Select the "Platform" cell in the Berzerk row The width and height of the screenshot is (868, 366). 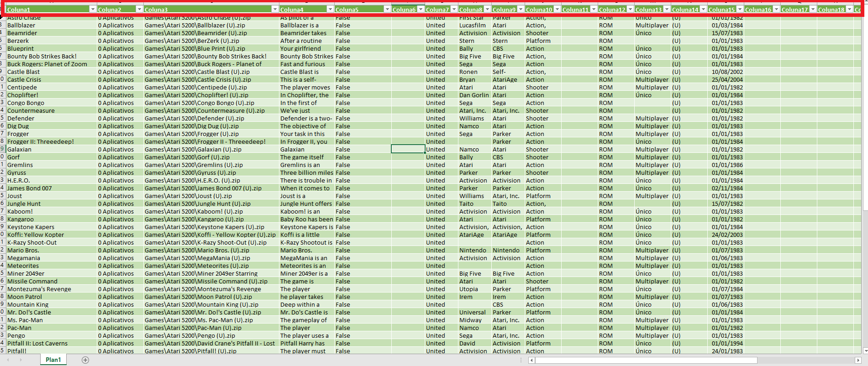pyautogui.click(x=543, y=41)
